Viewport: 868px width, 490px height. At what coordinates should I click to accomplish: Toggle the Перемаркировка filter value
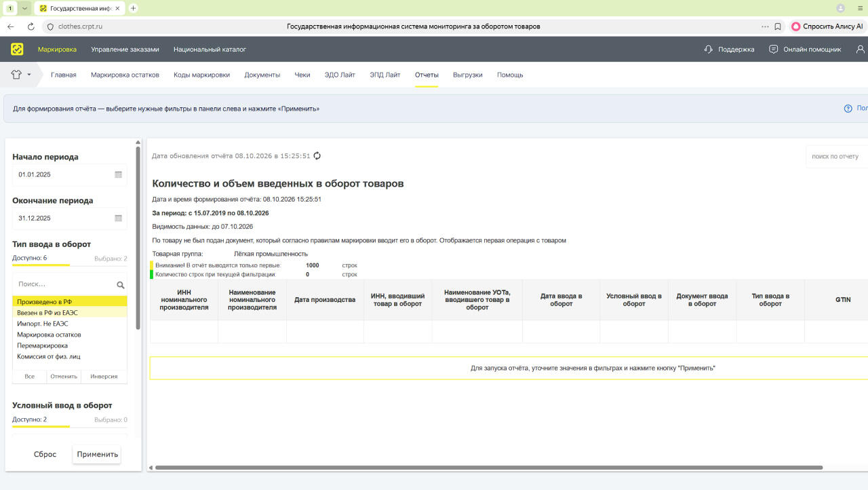(70, 345)
